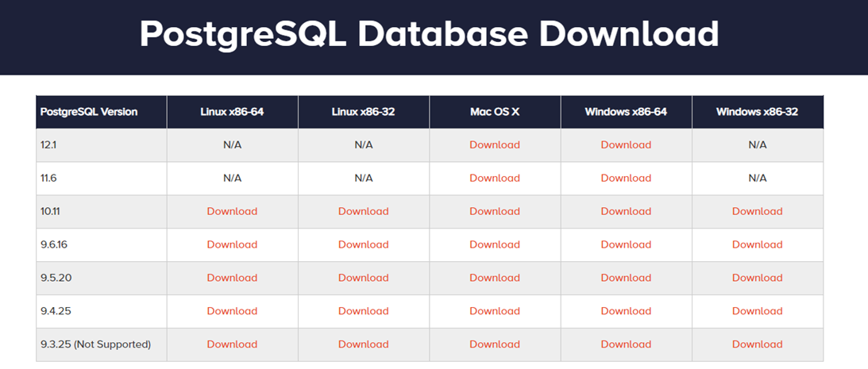Viewport: 868px width, 369px height.
Task: Click the Mac OS X column header
Action: coord(495,112)
